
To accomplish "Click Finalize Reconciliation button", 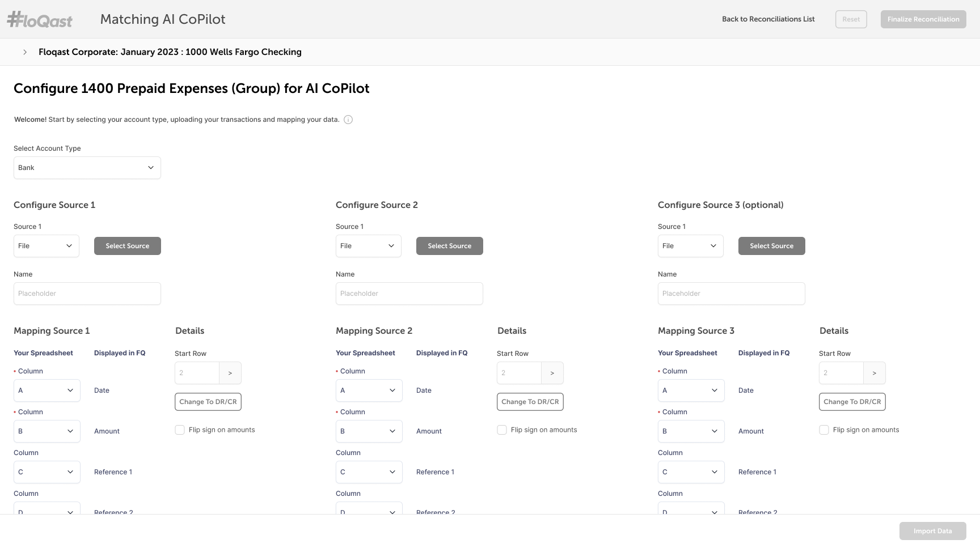I will point(923,19).
